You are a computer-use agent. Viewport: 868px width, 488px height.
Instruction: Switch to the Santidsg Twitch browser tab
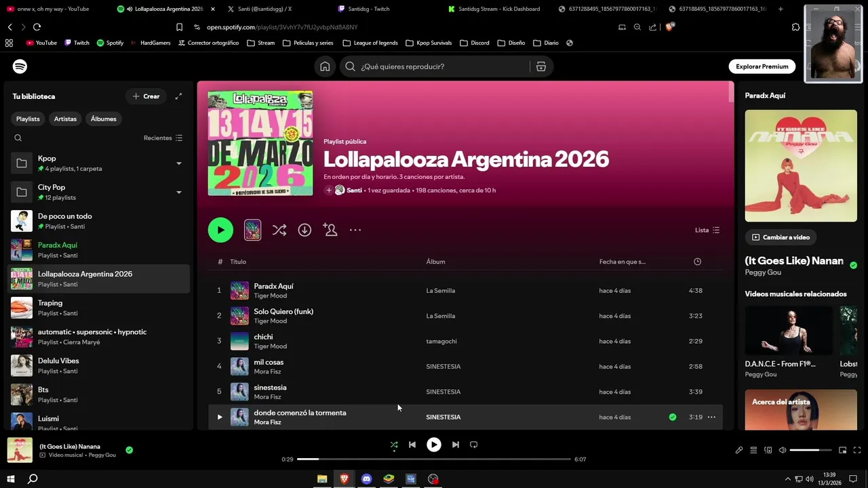pos(385,9)
